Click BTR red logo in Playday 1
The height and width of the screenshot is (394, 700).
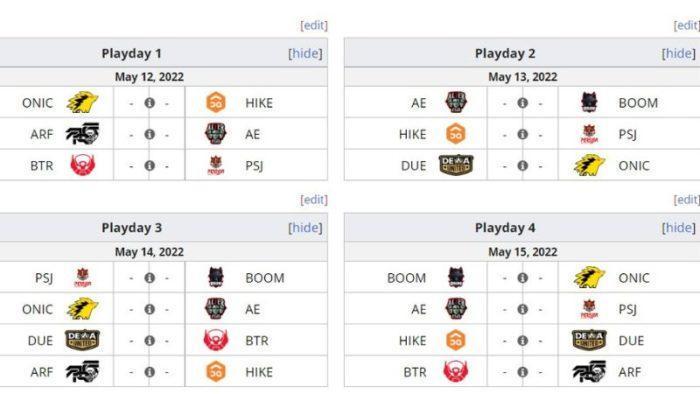(x=83, y=166)
